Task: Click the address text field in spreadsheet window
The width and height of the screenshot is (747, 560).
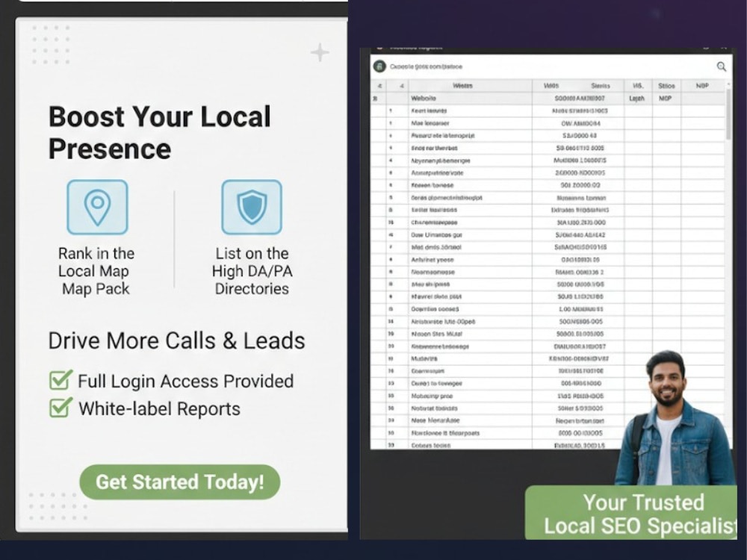Action: tap(548, 66)
